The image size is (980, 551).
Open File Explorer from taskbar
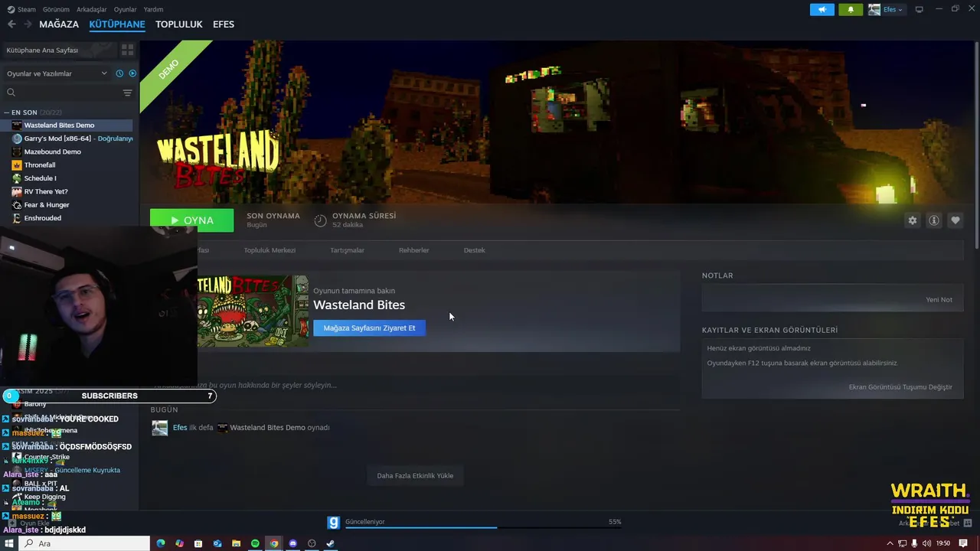pos(236,543)
